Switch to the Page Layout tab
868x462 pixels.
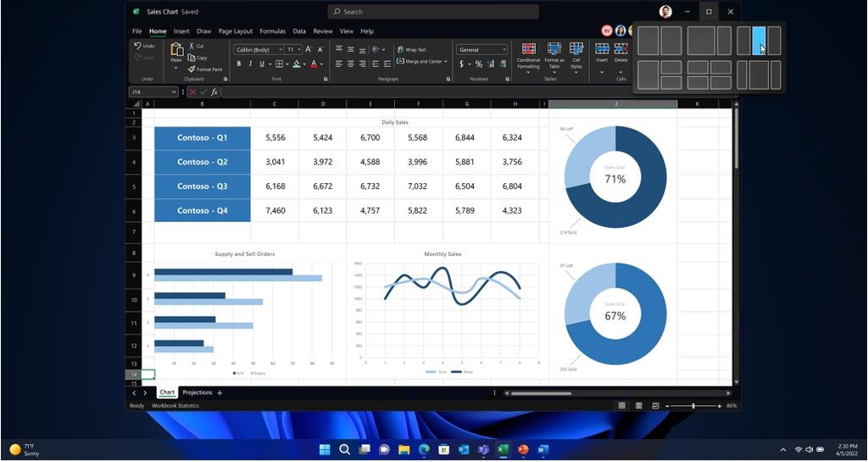[236, 31]
